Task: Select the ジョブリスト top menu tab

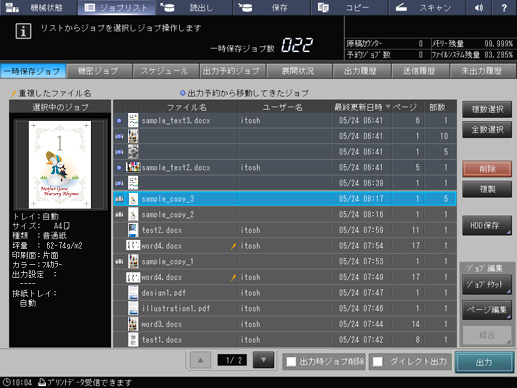Action: [116, 7]
